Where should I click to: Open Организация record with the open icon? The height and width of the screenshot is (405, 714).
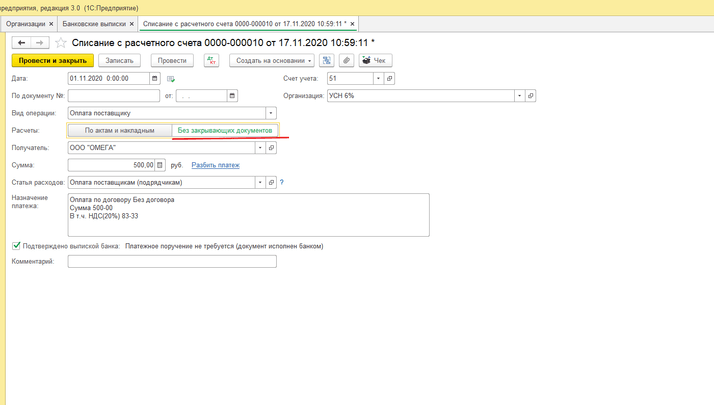click(531, 96)
